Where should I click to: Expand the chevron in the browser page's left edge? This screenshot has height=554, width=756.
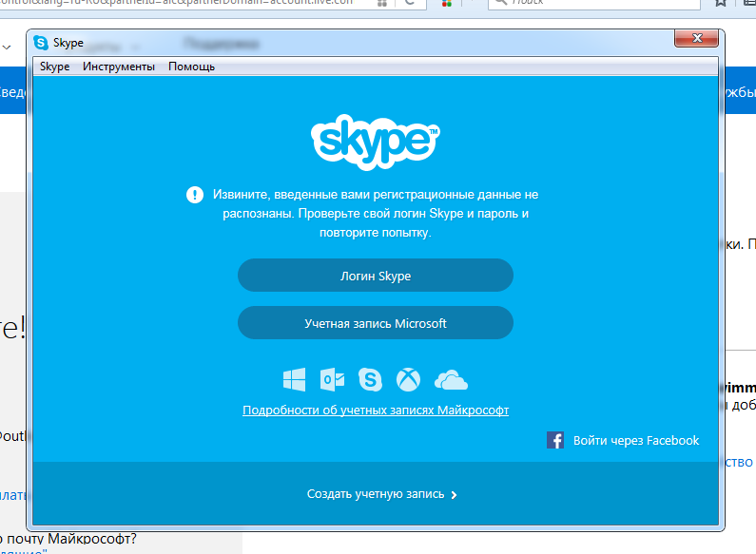point(7,48)
